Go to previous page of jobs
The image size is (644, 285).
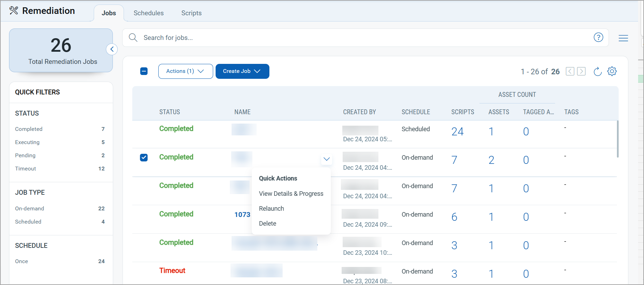coord(570,72)
